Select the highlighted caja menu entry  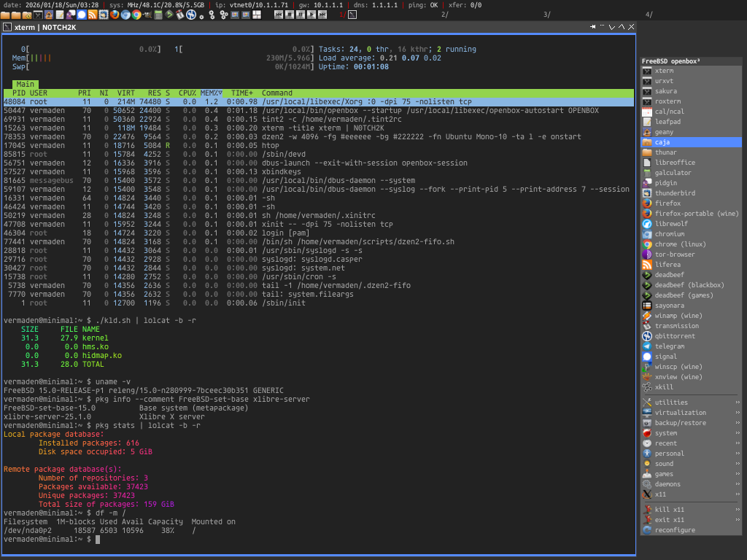pyautogui.click(x=662, y=142)
